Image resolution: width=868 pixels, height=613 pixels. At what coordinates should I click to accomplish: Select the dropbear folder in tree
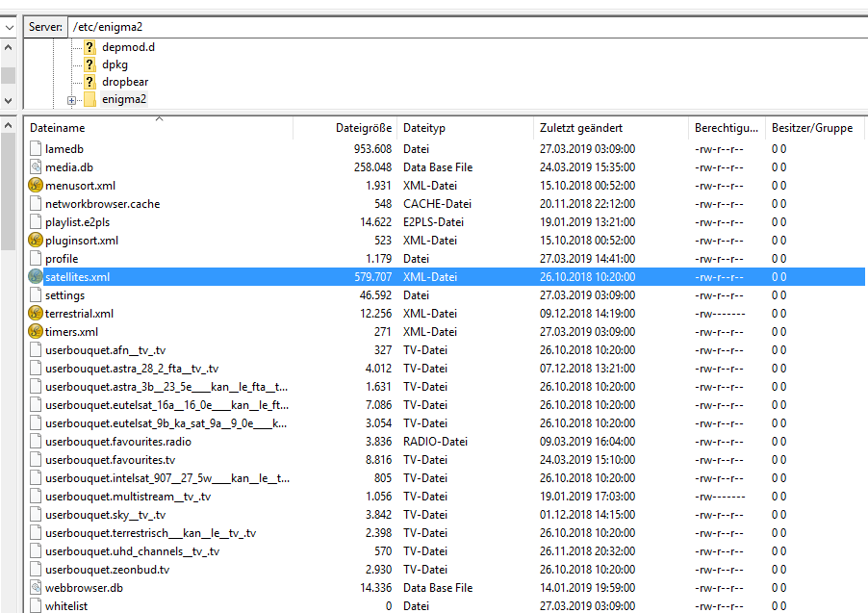(125, 82)
